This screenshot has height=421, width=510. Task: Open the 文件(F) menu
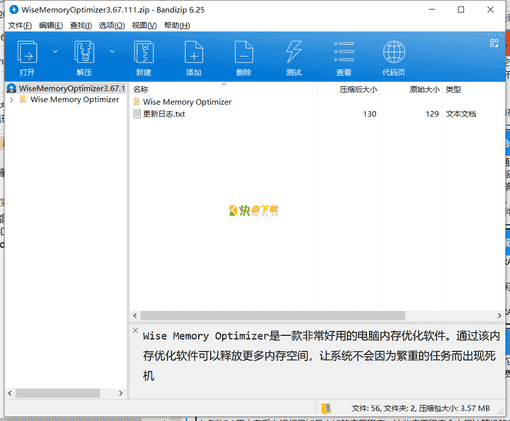click(20, 25)
